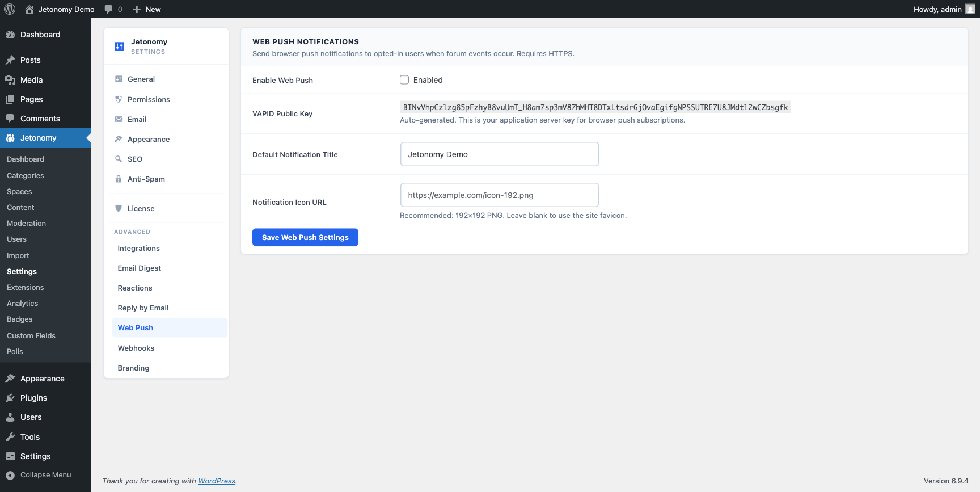Viewport: 980px width, 492px height.
Task: Click Save Web Push Settings button
Action: pos(305,237)
